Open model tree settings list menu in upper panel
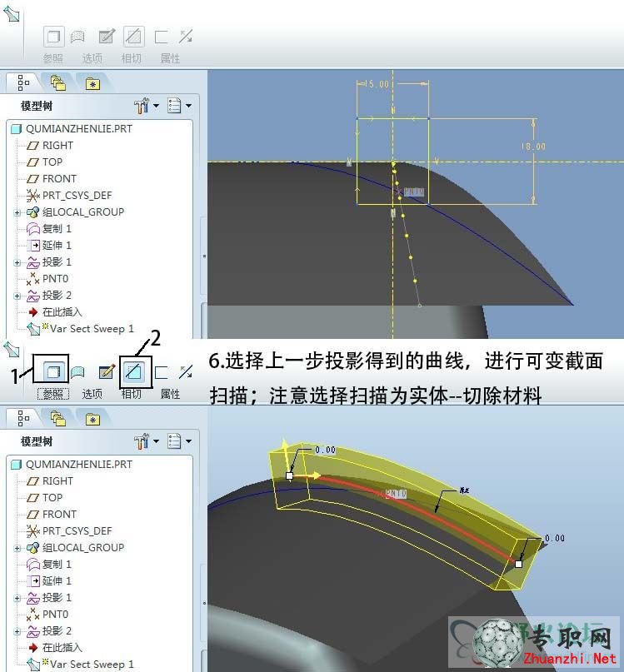The height and width of the screenshot is (672, 624). pos(179,106)
